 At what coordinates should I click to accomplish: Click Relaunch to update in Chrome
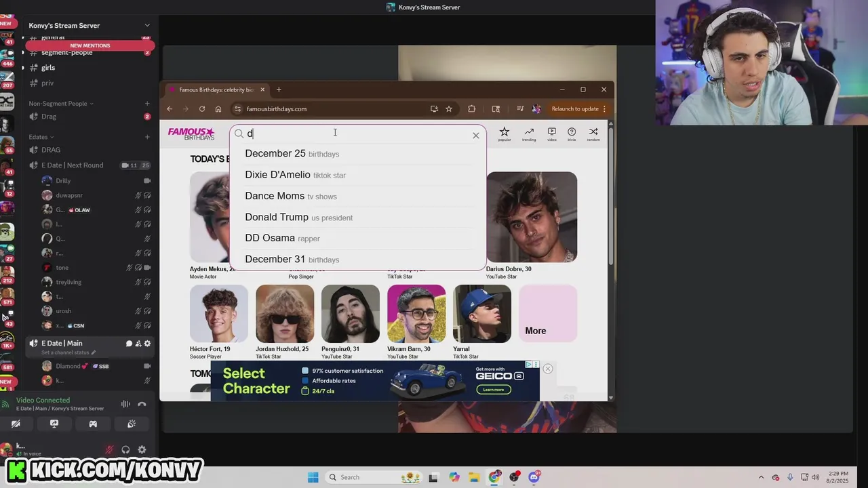574,108
